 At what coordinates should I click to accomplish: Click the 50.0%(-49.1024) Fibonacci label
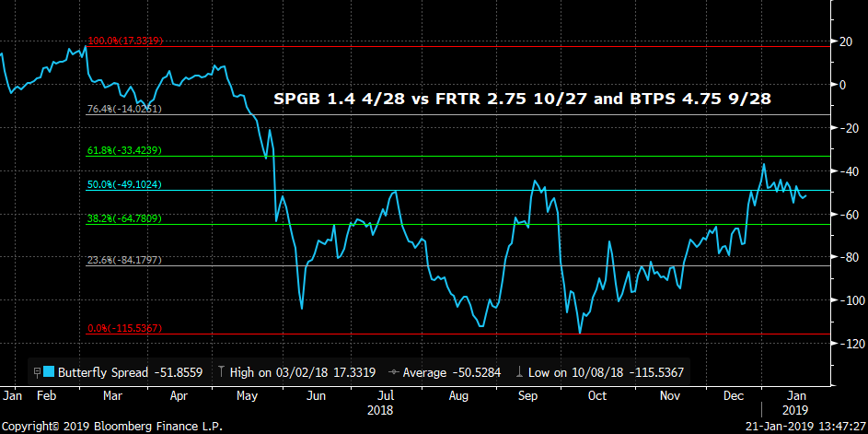[124, 184]
